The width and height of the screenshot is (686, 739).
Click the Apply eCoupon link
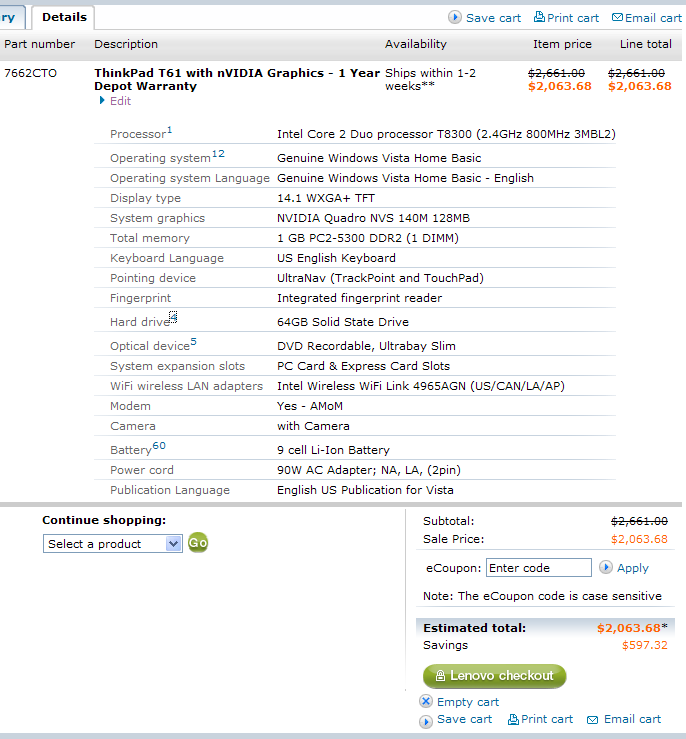[633, 568]
